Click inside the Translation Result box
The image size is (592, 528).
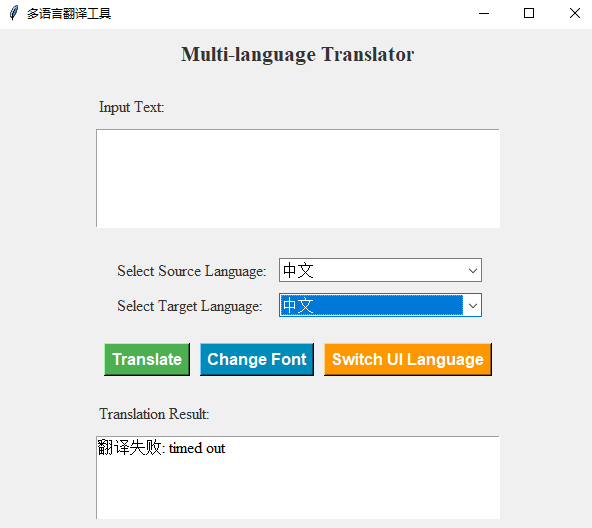(x=298, y=477)
